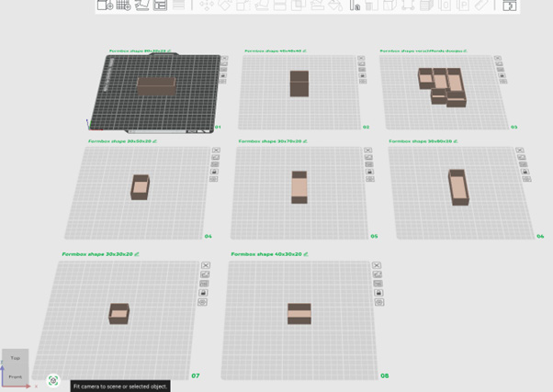Select the box model on plate 08
The image size is (553, 392).
coord(299,314)
